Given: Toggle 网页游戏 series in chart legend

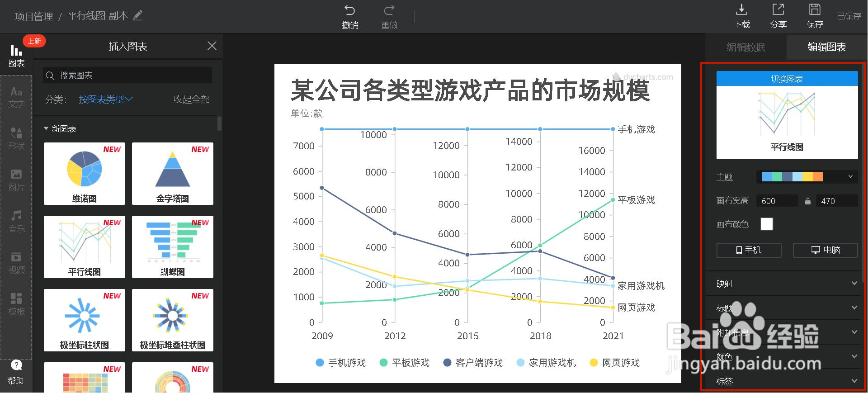Looking at the screenshot, I should pos(615,363).
